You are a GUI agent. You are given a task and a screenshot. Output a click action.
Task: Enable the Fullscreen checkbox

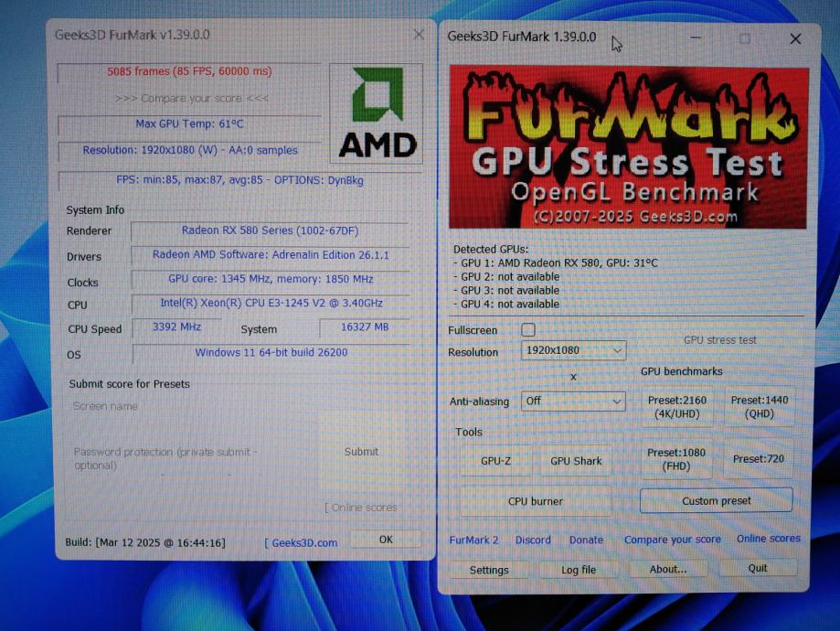527,330
